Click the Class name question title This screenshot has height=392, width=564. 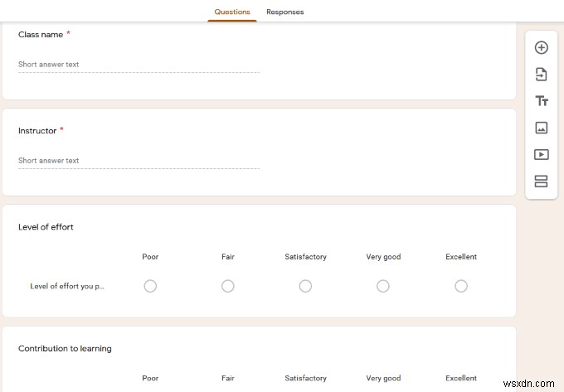(x=40, y=35)
